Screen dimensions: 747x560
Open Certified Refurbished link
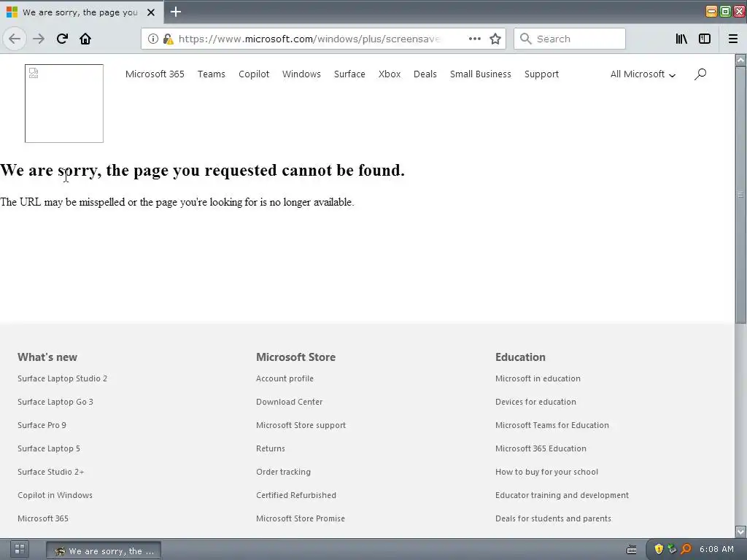point(296,495)
